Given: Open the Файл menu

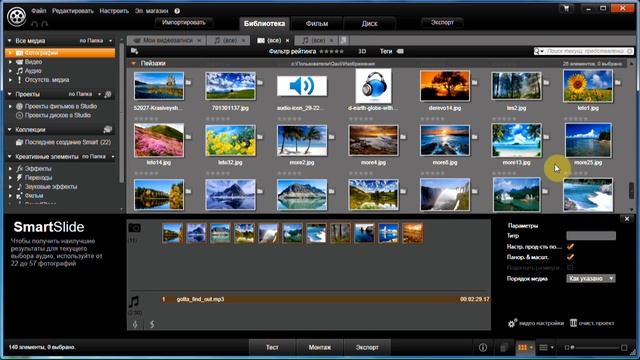Looking at the screenshot, I should click(x=39, y=11).
